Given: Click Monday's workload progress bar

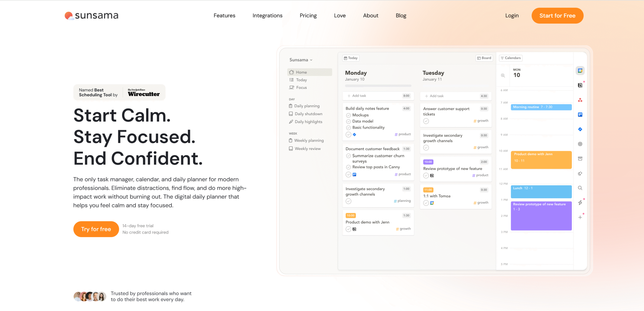Looking at the screenshot, I should (378, 86).
